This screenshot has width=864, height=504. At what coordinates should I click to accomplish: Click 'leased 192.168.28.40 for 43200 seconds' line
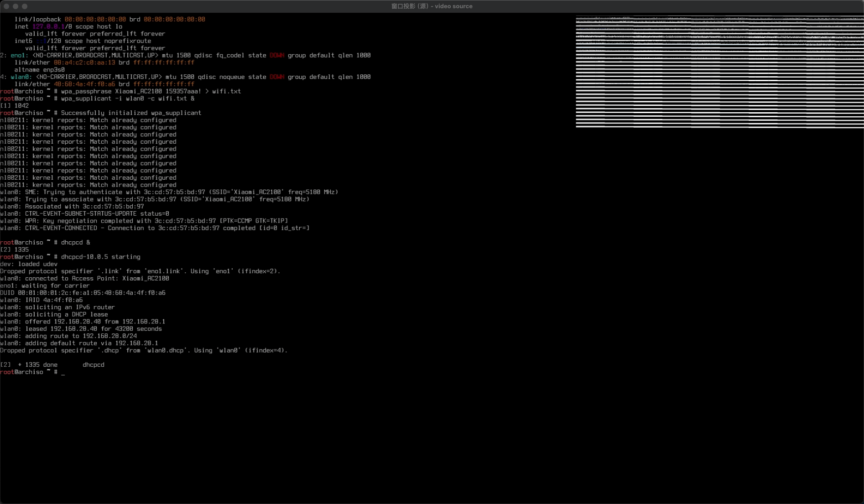coord(81,329)
